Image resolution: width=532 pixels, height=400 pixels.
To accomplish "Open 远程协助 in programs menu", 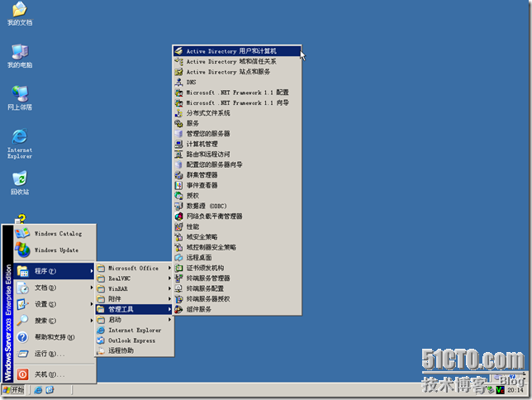I will 134,350.
